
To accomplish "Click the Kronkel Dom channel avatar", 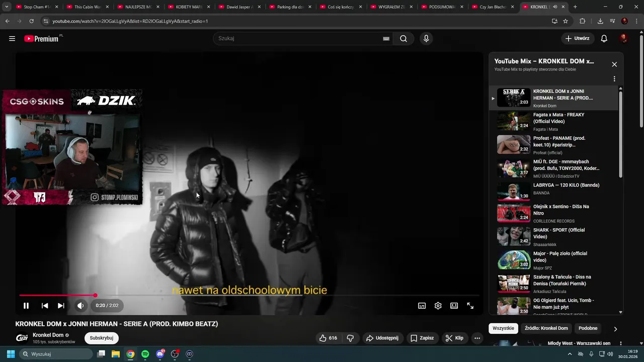I will point(22,338).
